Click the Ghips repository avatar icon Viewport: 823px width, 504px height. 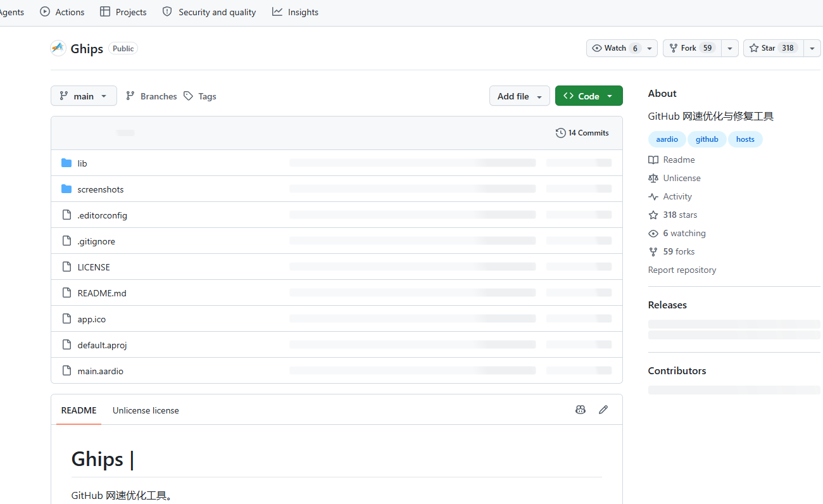[58, 48]
